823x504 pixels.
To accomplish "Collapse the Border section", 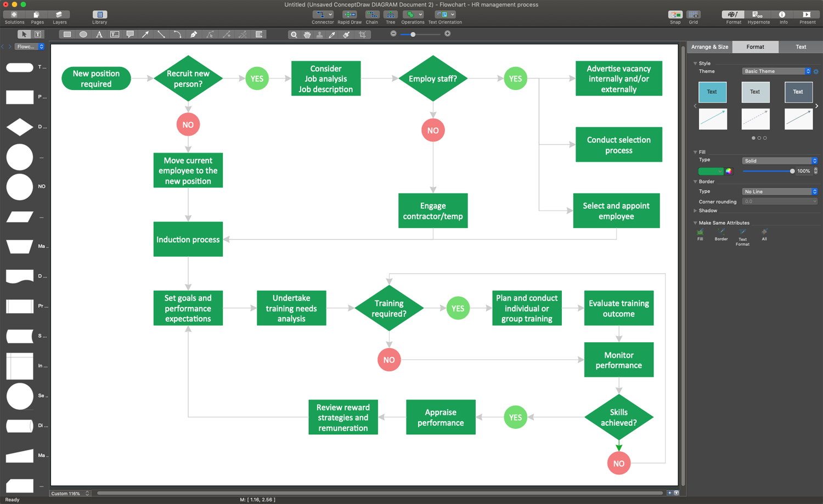I will (x=695, y=182).
